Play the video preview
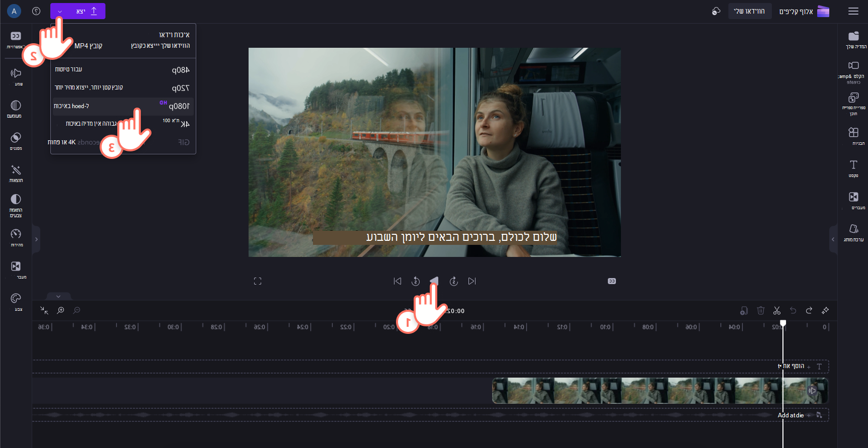The image size is (868, 448). (x=434, y=281)
